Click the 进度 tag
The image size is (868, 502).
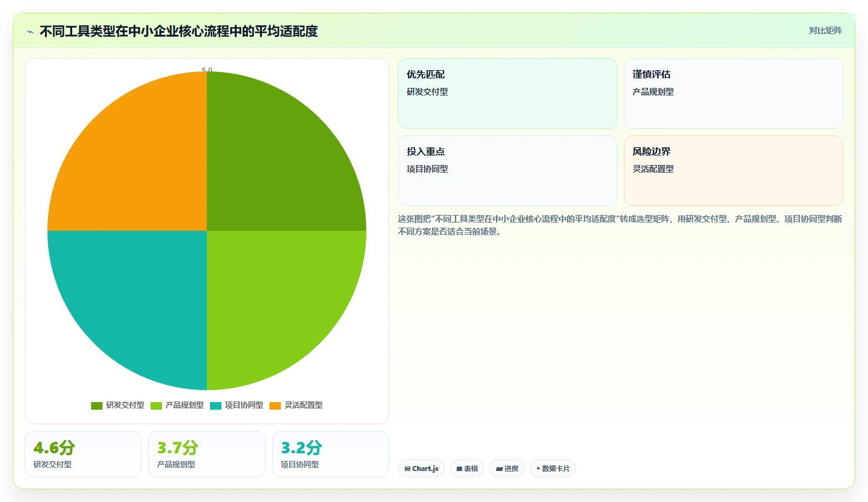(x=507, y=468)
